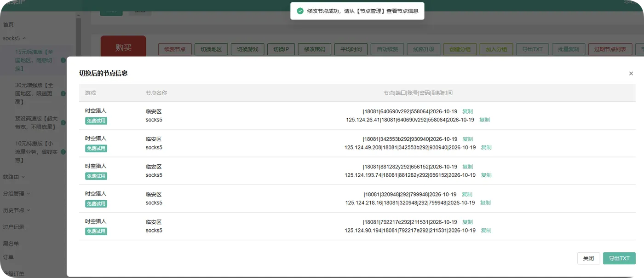Click the 续费节点 toolbar button
Viewport: 644px width, 278px height.
[175, 49]
